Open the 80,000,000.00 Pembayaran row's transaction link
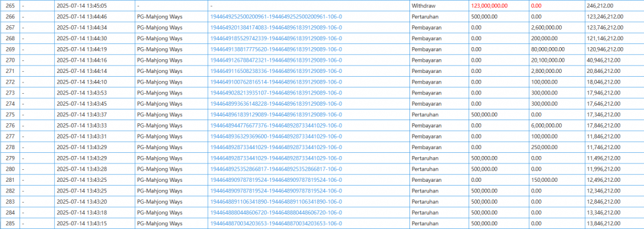The image size is (644, 229). [276, 49]
